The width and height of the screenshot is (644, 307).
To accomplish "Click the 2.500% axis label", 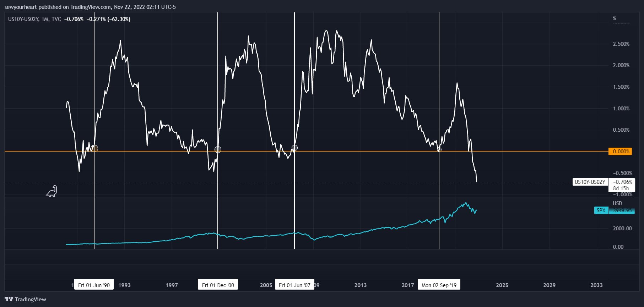I will [x=621, y=44].
